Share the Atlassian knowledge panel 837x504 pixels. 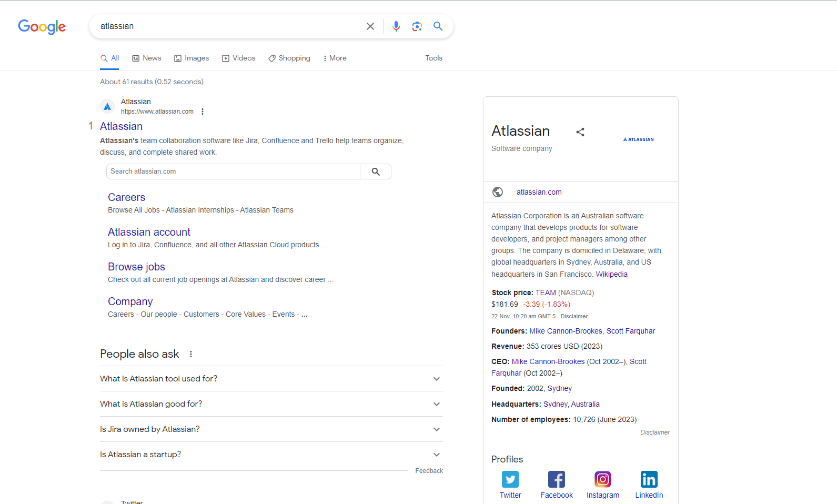tap(580, 132)
